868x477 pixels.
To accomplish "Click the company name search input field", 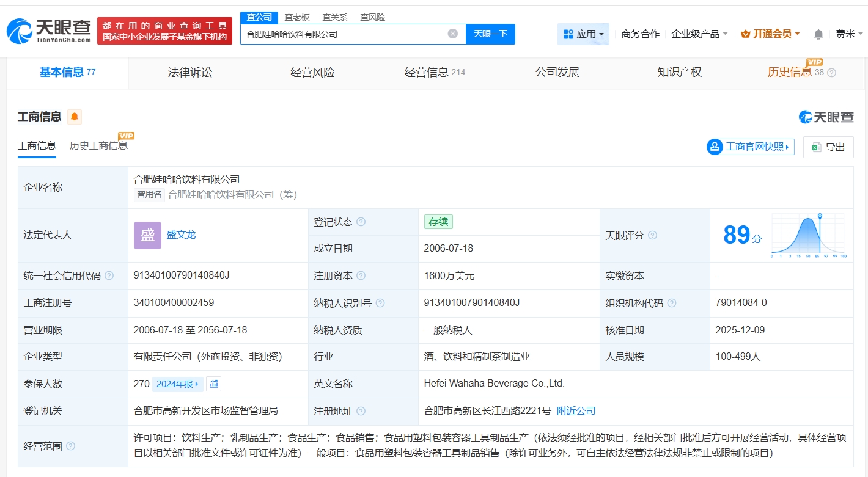I will pos(342,34).
